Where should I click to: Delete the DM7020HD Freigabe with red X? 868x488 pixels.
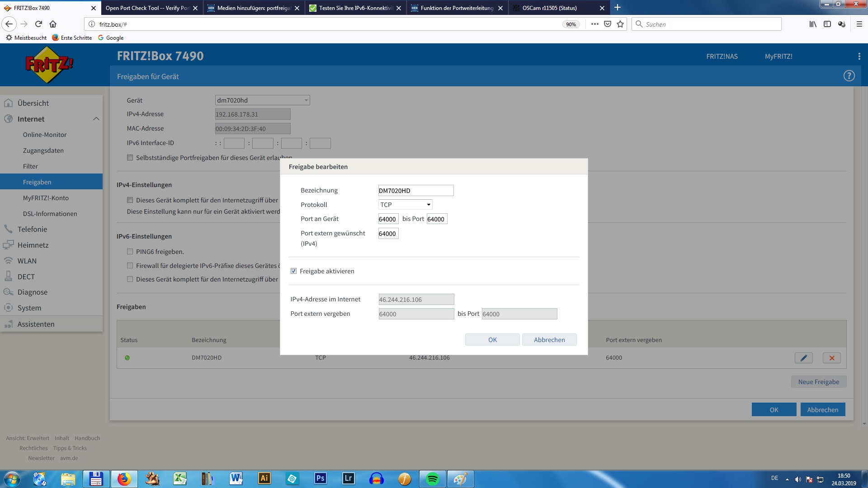click(831, 358)
